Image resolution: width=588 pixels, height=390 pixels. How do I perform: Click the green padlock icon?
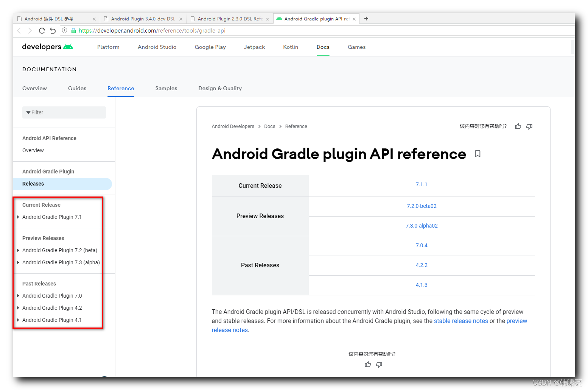tap(74, 31)
